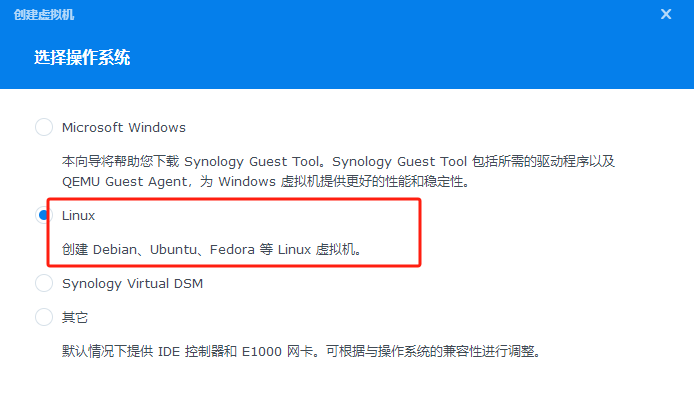
Task: Click the Synology Virtual DSM label
Action: (133, 283)
